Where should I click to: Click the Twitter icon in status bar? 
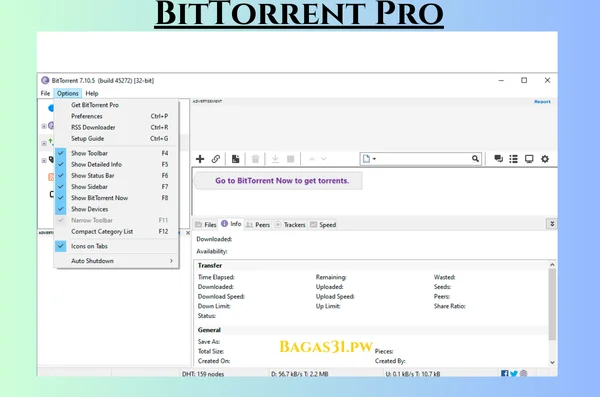(x=514, y=373)
